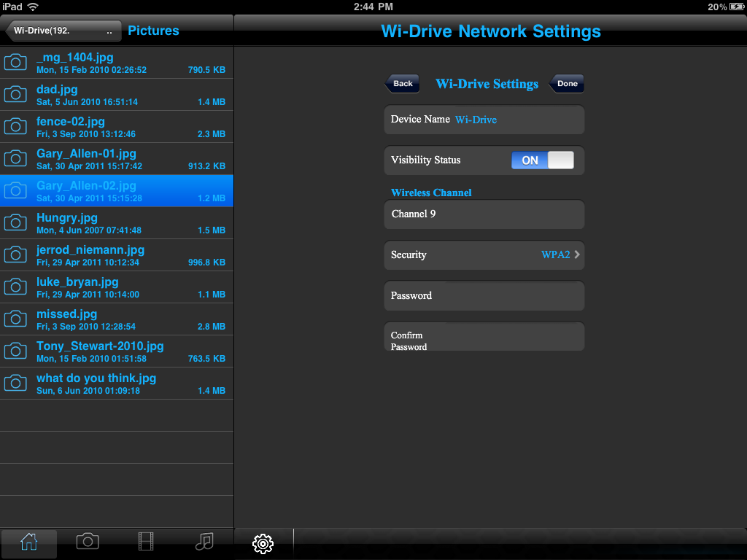The height and width of the screenshot is (560, 747).
Task: Click camera icon beside Tony_Stewart-2010.jpg
Action: pos(15,351)
